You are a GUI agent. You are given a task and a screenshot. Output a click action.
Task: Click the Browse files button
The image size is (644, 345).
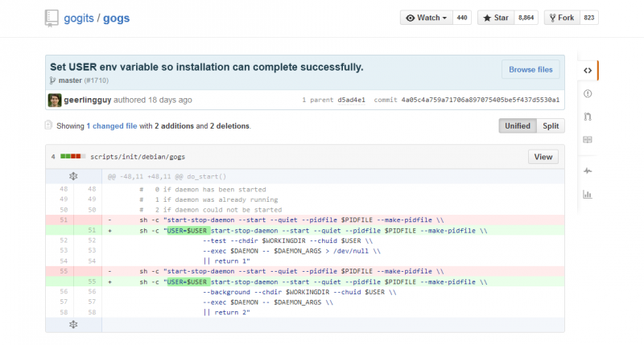pyautogui.click(x=530, y=70)
